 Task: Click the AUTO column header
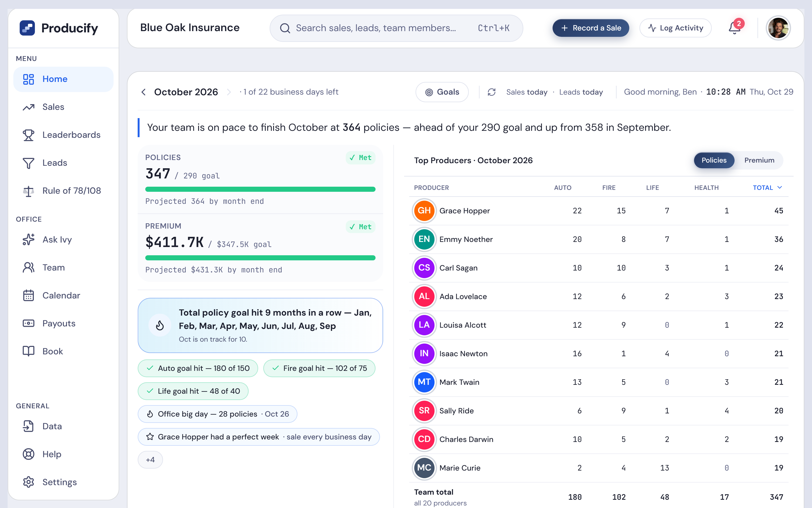(x=562, y=188)
